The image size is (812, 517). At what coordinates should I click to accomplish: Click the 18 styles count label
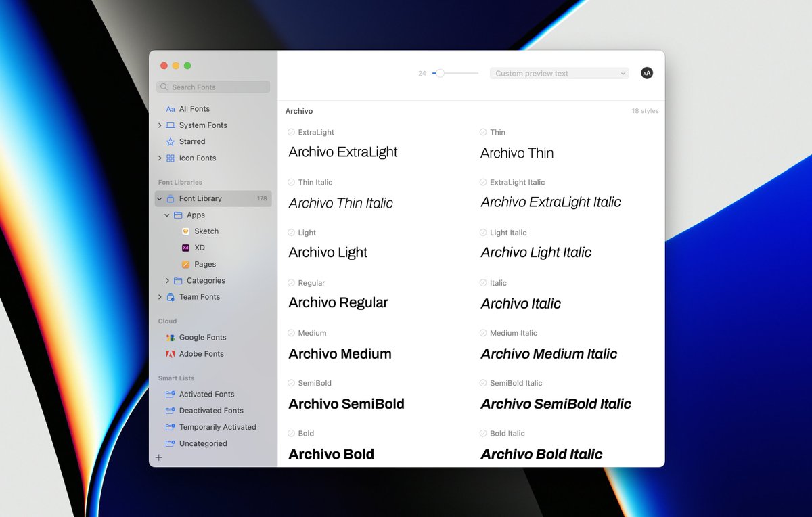pyautogui.click(x=646, y=111)
